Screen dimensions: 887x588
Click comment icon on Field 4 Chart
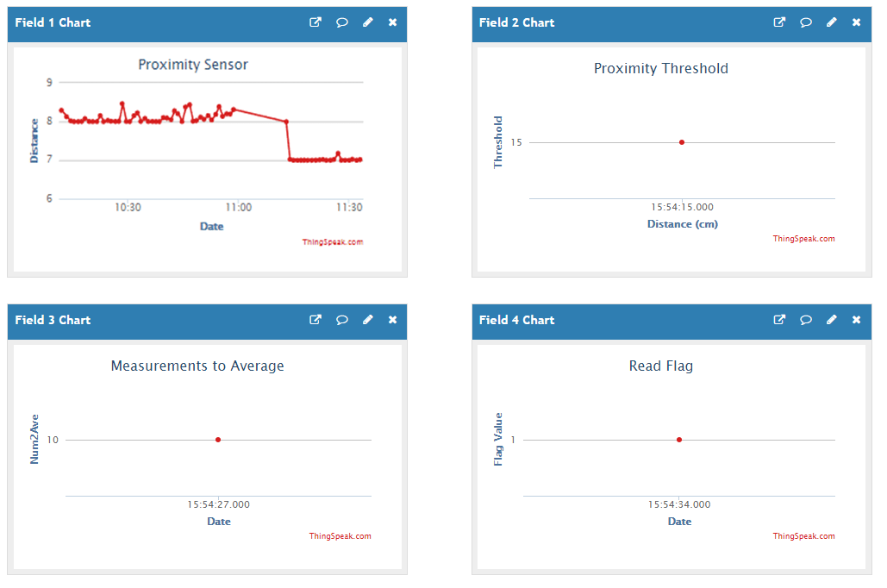click(x=806, y=320)
